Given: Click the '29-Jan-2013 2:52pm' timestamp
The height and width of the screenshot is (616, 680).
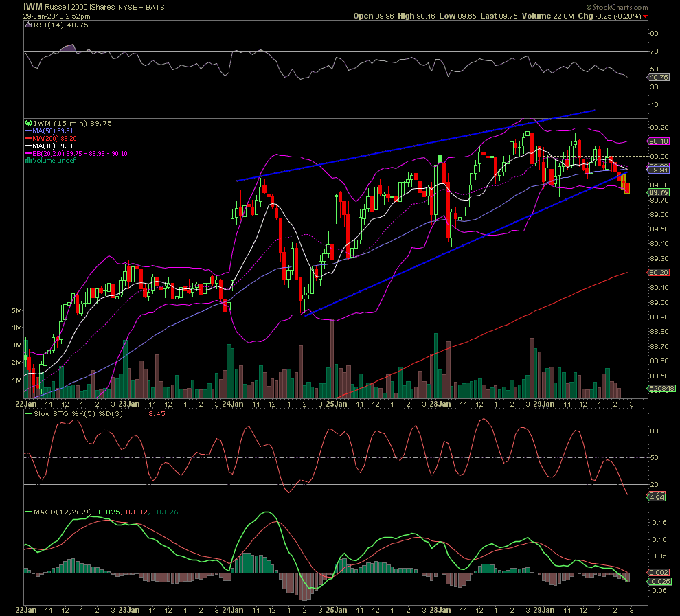Looking at the screenshot, I should click(x=57, y=16).
